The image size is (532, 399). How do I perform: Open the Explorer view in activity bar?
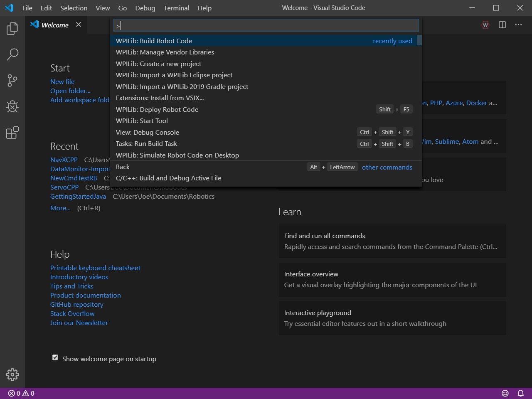pyautogui.click(x=12, y=28)
